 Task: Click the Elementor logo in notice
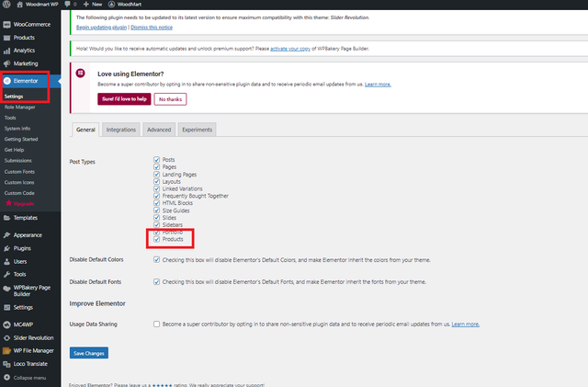(x=80, y=74)
